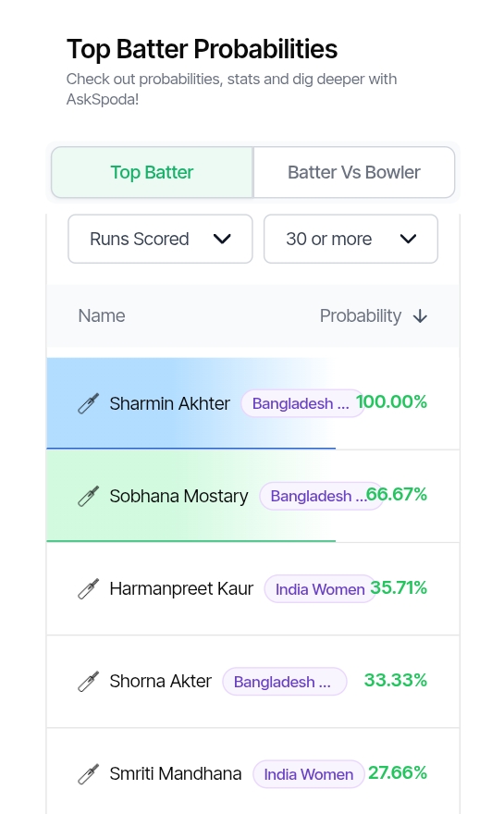Open the Runs Scored dropdown
This screenshot has width=504, height=814.
160,239
